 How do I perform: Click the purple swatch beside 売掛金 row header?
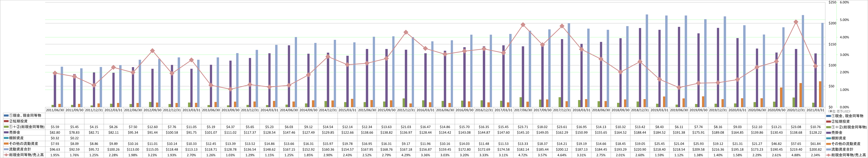tap(6, 132)
